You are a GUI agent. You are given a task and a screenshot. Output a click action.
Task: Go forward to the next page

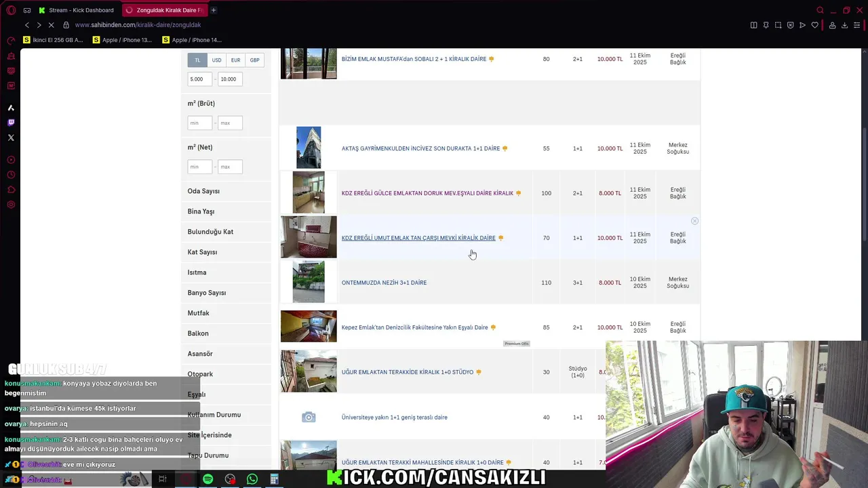click(39, 25)
